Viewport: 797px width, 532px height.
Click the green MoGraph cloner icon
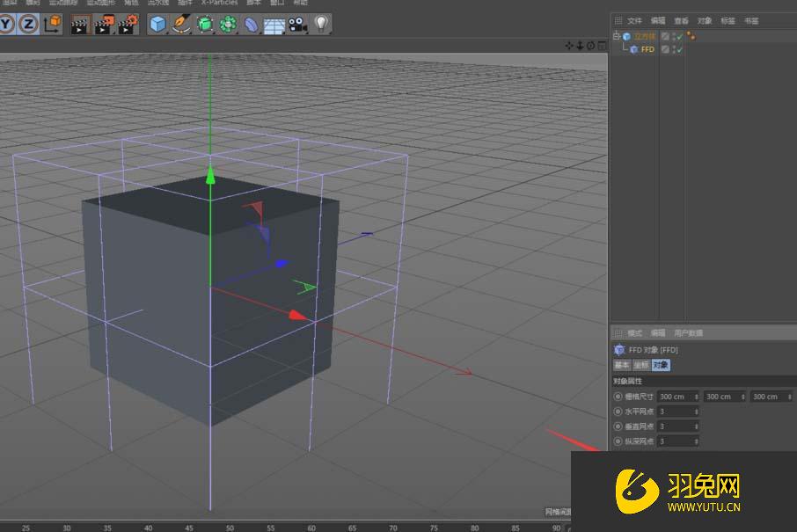pyautogui.click(x=228, y=25)
